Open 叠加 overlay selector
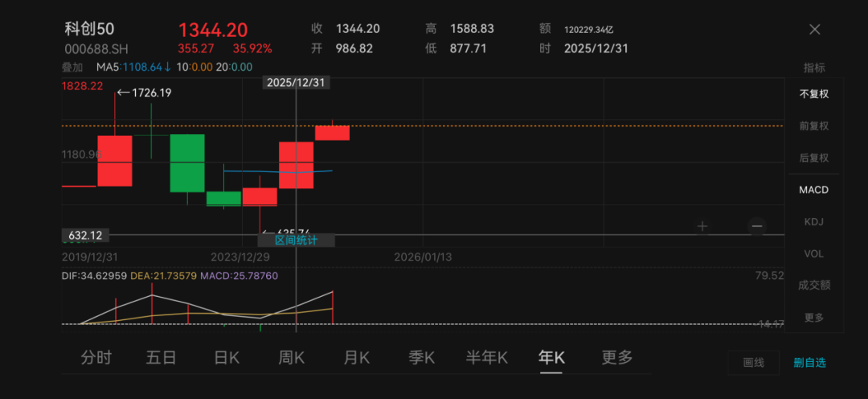 click(72, 68)
